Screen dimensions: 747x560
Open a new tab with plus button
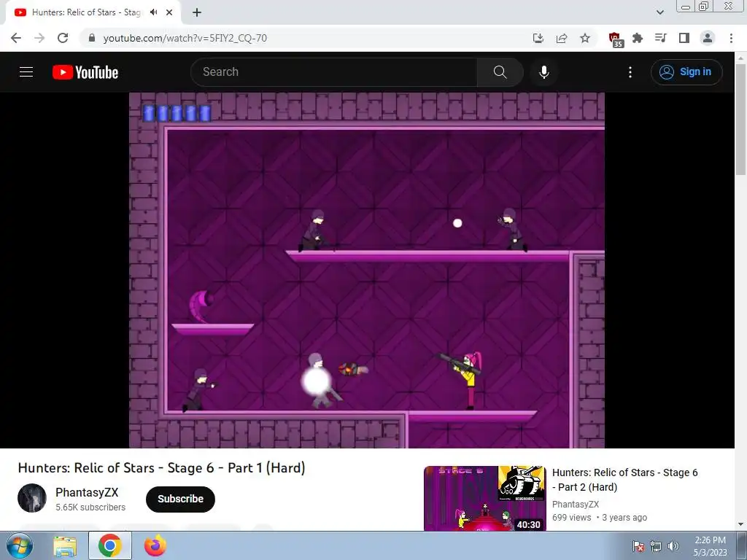197,12
